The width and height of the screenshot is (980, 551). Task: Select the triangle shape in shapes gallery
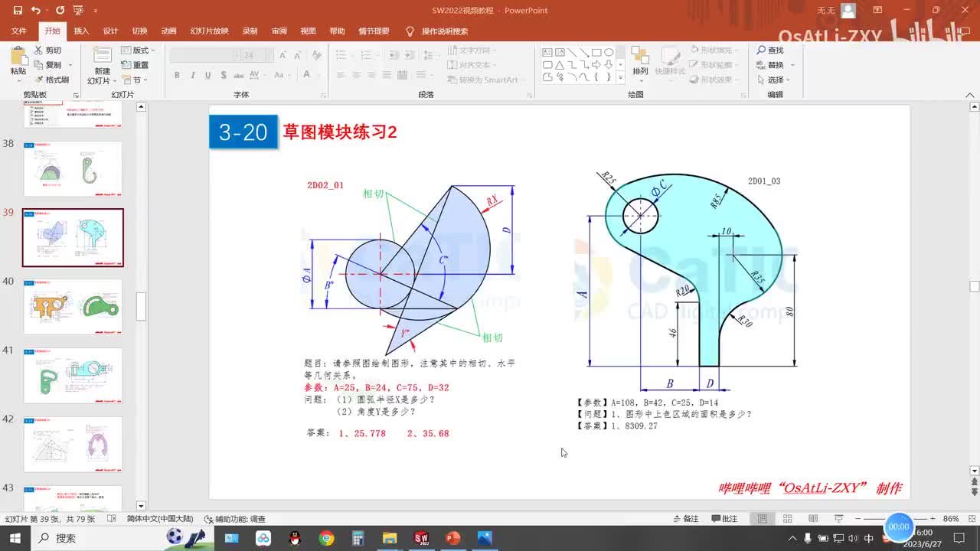pyautogui.click(x=560, y=64)
